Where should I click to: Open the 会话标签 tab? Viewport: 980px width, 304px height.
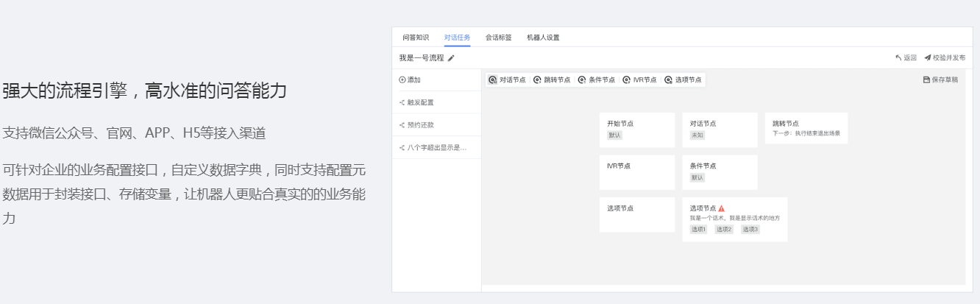pos(498,38)
